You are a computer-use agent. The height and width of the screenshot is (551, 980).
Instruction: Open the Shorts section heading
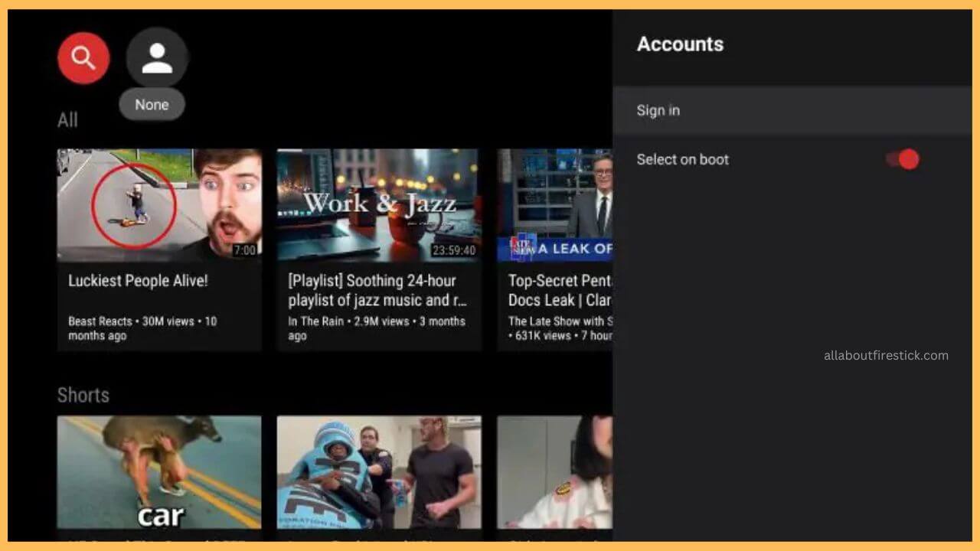(x=83, y=395)
